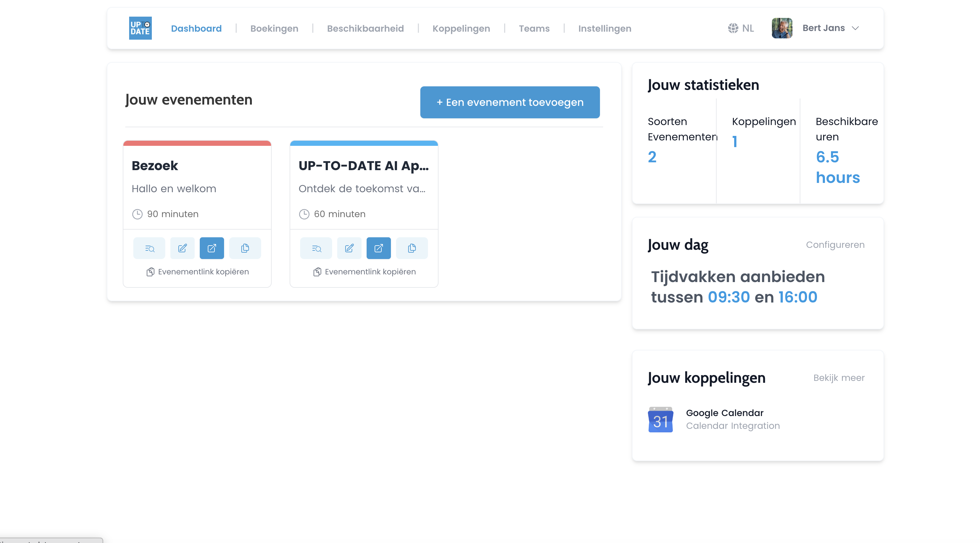Click Een evenement toevoegen button

[x=510, y=102]
